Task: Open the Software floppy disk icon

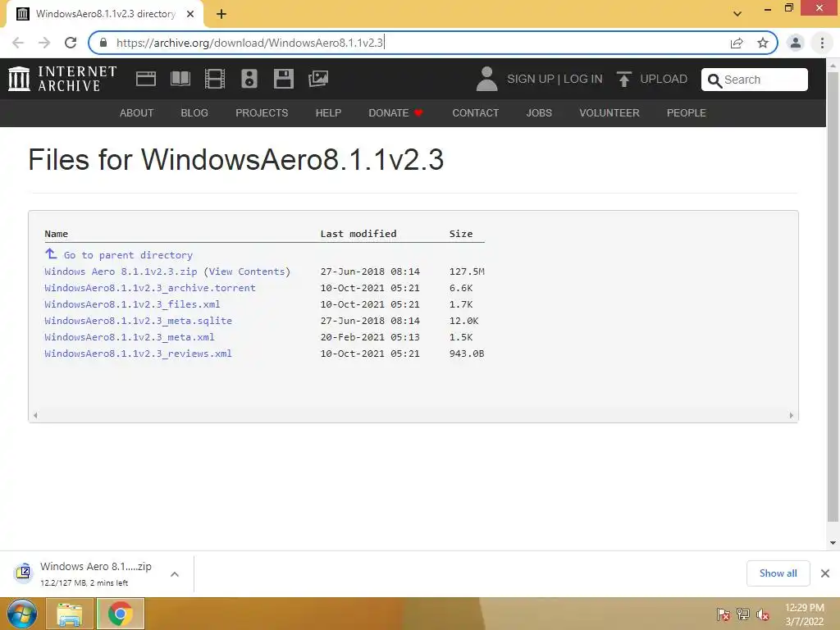Action: click(283, 79)
